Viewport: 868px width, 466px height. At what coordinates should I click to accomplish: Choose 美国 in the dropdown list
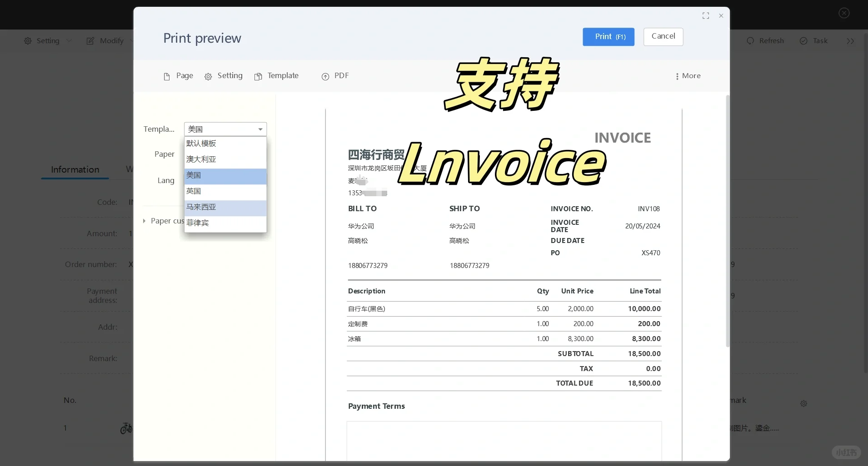coord(225,175)
